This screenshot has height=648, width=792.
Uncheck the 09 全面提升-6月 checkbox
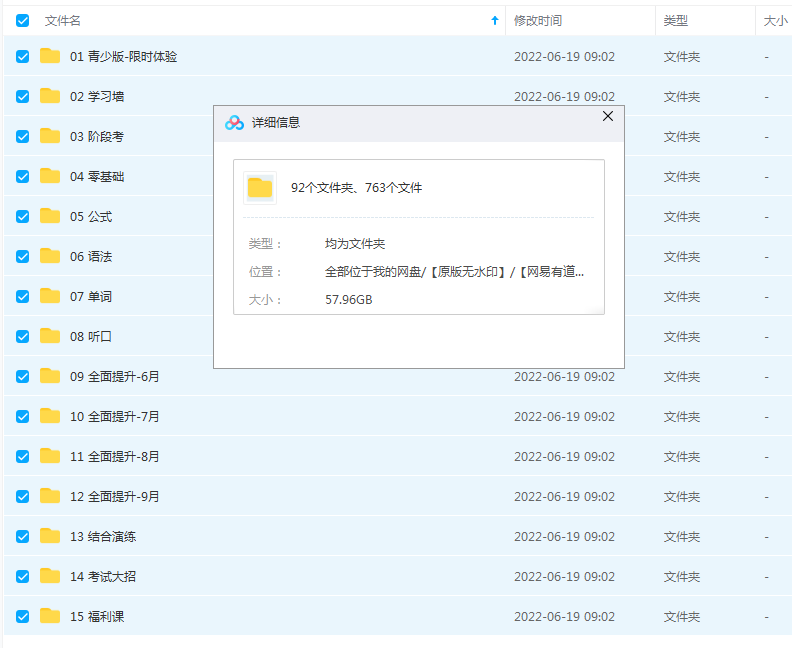22,376
